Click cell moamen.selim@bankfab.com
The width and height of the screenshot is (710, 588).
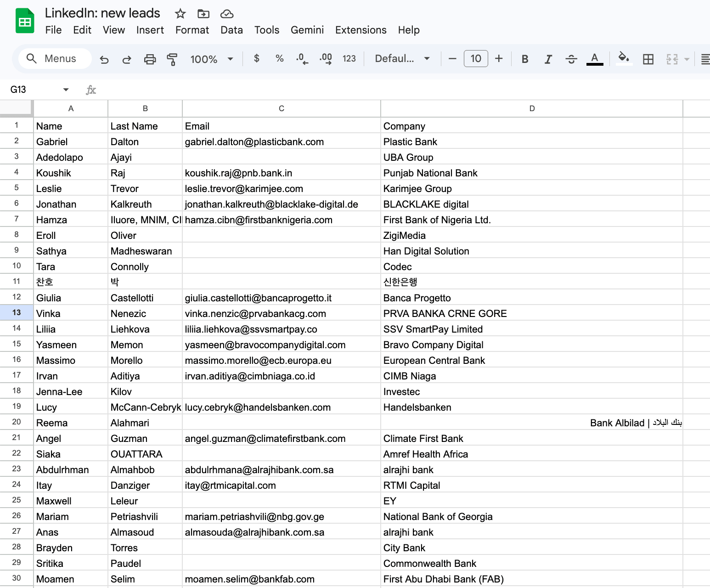click(x=282, y=579)
